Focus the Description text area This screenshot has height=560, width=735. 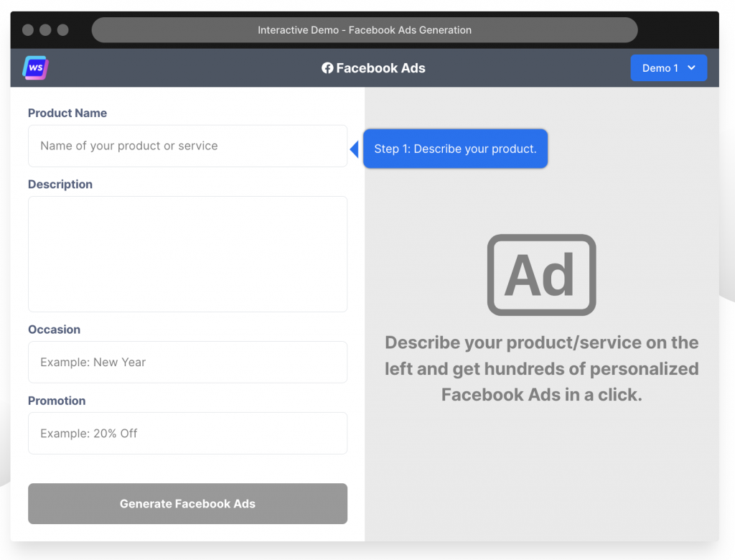187,254
